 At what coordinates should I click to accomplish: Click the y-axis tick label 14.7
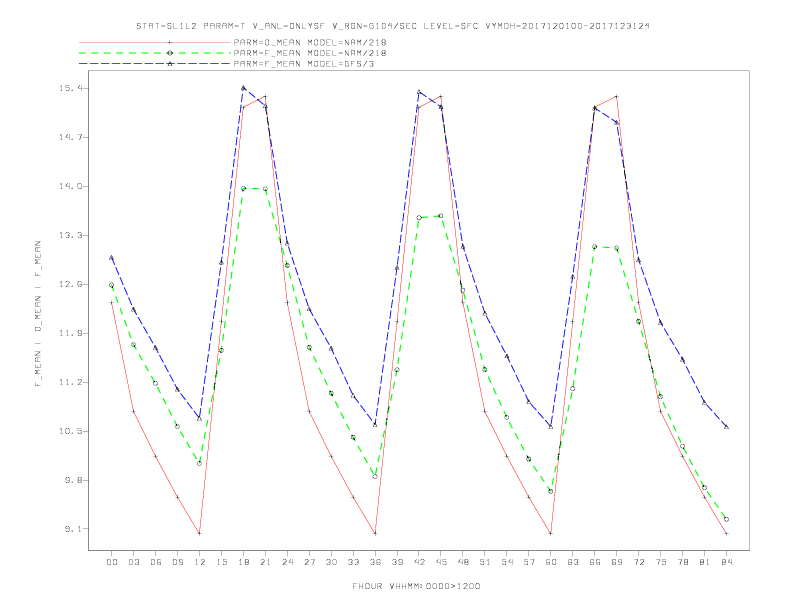(x=70, y=137)
